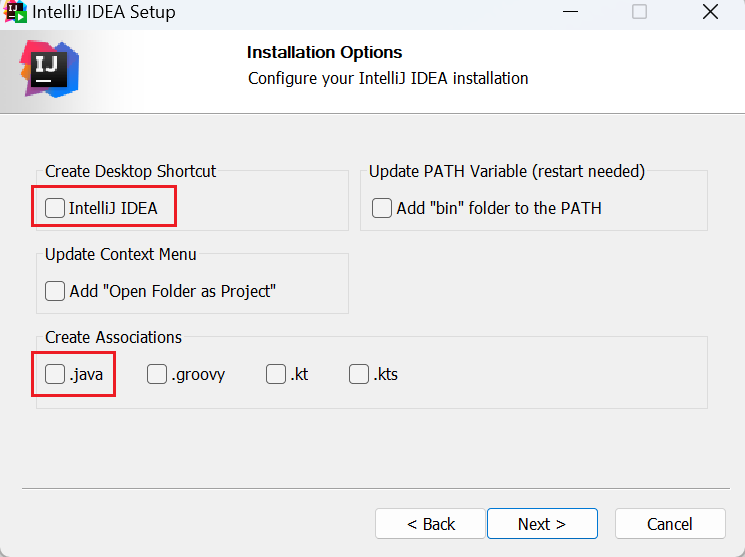Minimize the installer window
The image size is (745, 557).
568,12
